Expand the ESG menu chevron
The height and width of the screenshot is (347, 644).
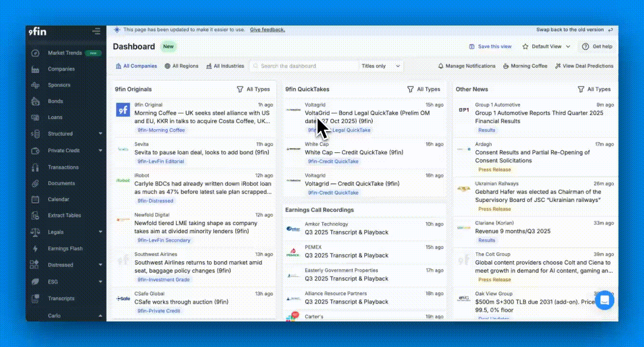100,281
